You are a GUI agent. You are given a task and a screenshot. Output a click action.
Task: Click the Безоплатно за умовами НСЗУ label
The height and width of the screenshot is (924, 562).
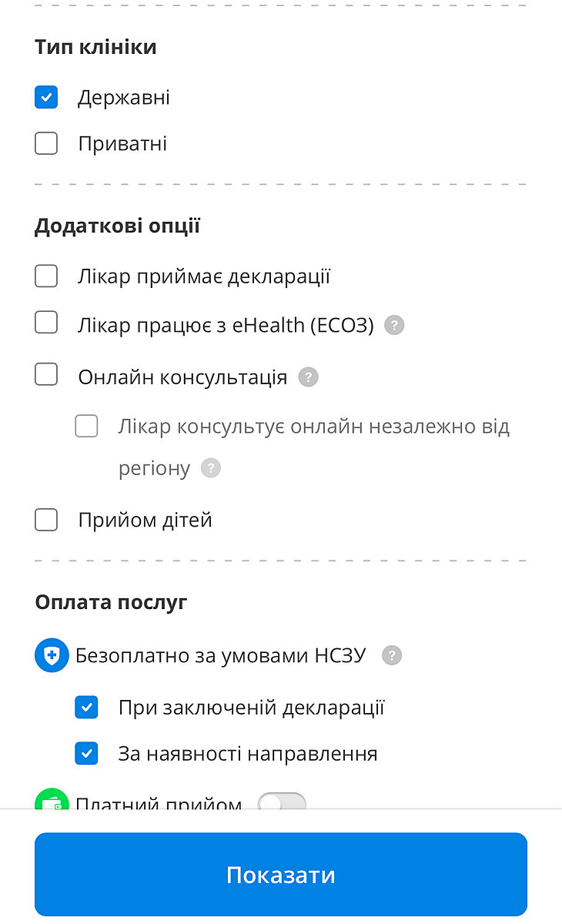tap(220, 656)
